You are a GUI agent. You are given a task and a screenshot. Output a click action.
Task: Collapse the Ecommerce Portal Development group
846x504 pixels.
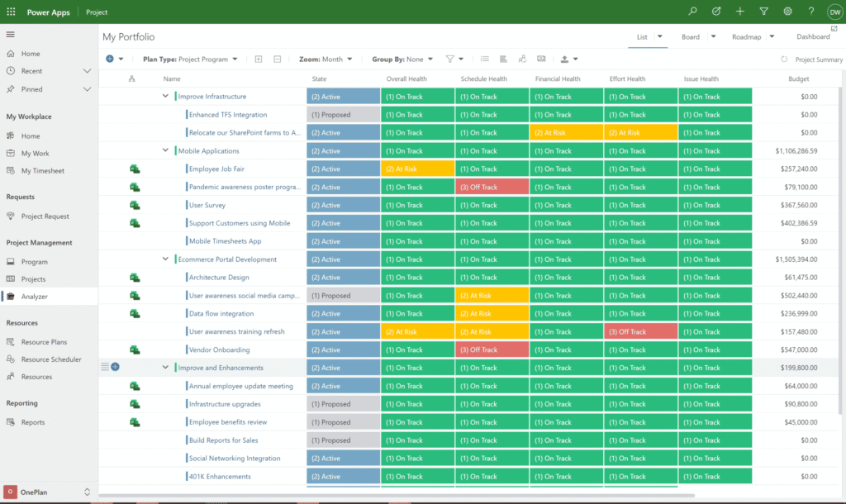coord(165,259)
